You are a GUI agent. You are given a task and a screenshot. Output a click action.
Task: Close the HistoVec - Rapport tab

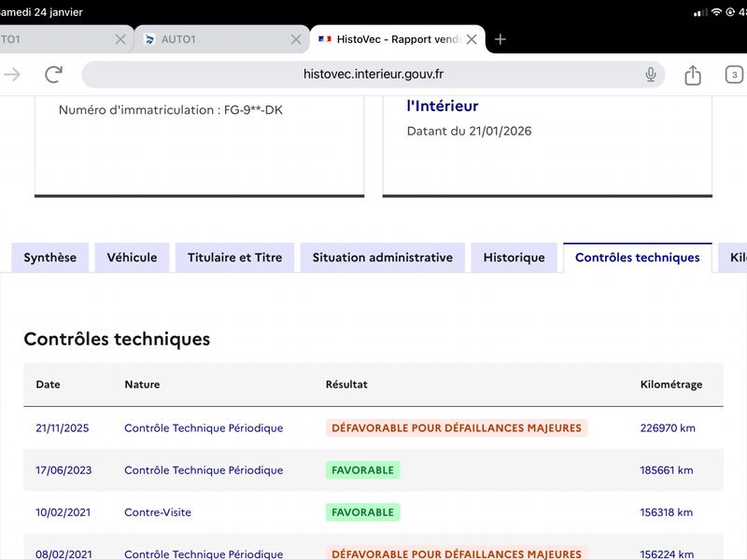472,39
